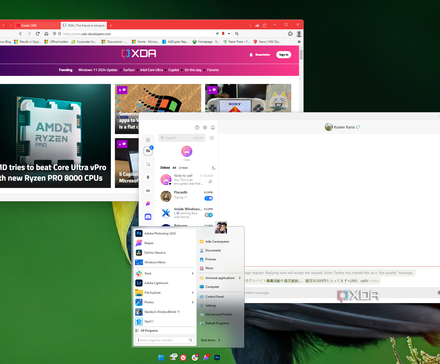
Task: Click the user account picture in Start menu
Action: click(x=221, y=227)
